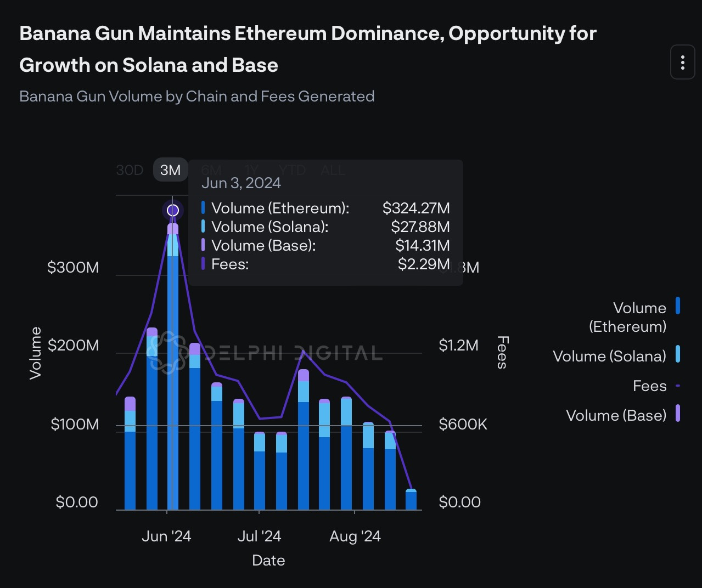Click the tooltip value $324.27M
Viewport: 702px width, 588px height.
click(416, 208)
